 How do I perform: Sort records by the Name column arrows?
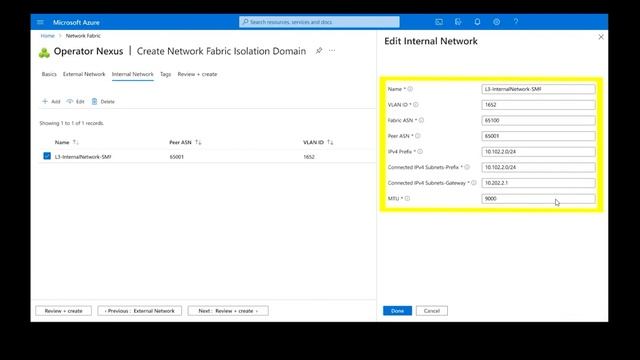76,142
